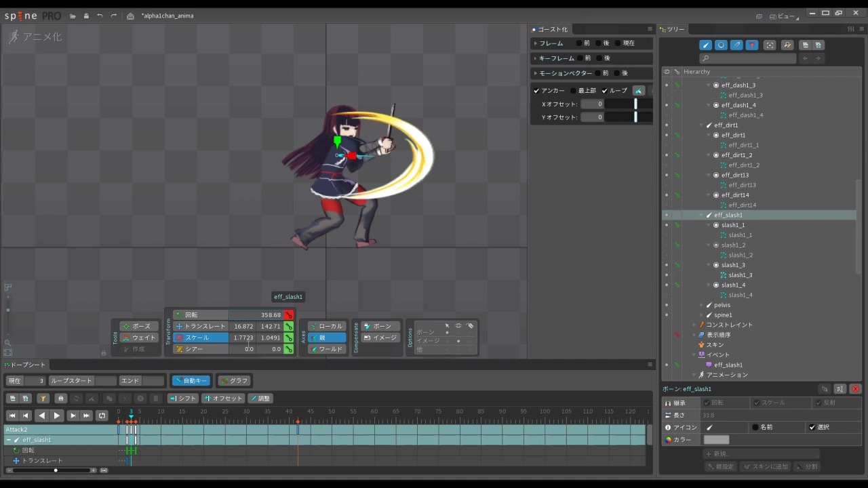
Task: Open グラフ graph button
Action: click(x=235, y=381)
